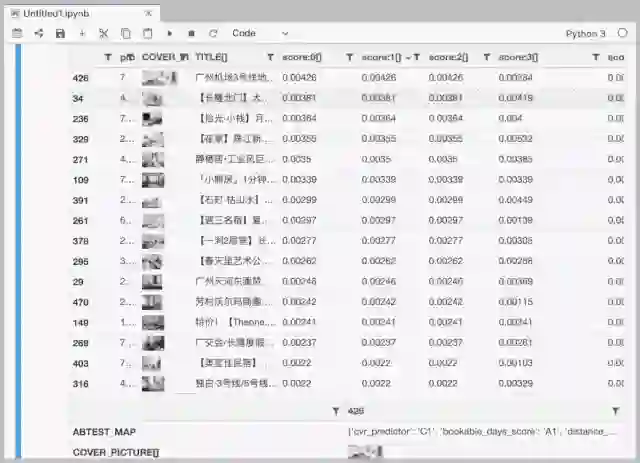Open the filter icon before last sco column

(x=596, y=58)
